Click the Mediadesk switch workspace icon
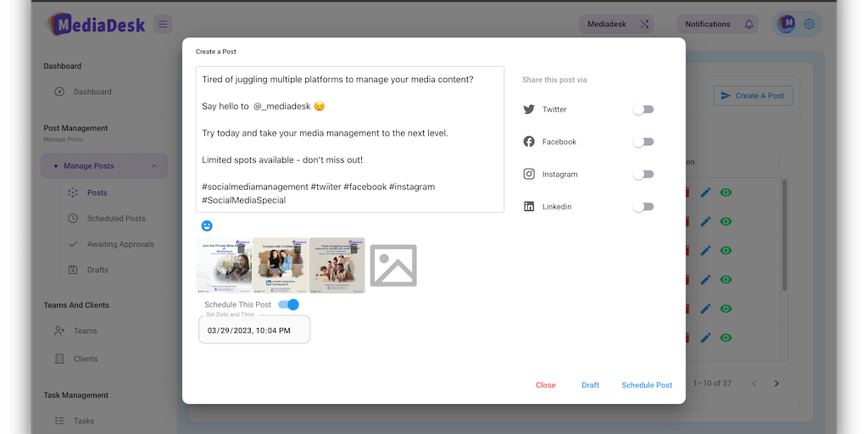The height and width of the screenshot is (434, 868). click(x=644, y=25)
